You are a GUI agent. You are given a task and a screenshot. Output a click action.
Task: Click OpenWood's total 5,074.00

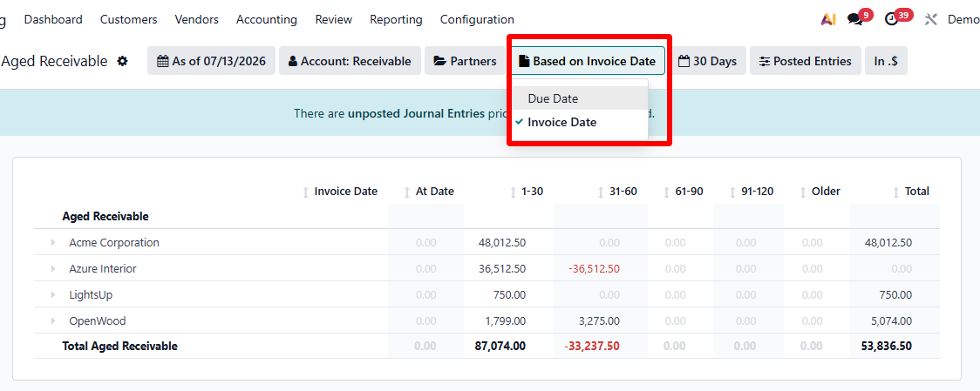[x=891, y=321]
